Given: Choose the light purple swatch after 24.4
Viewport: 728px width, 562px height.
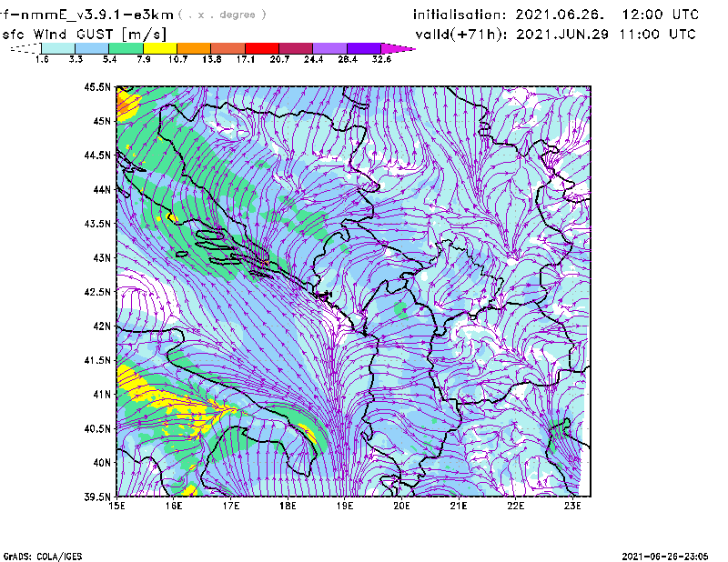Looking at the screenshot, I should coord(330,48).
